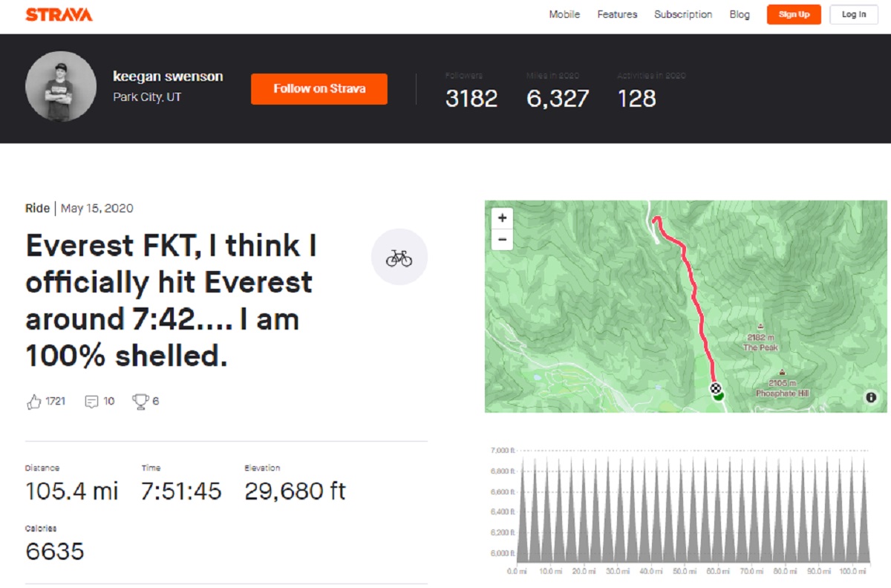Click the athlete name keegan swenson
The image size is (891, 588).
point(168,76)
